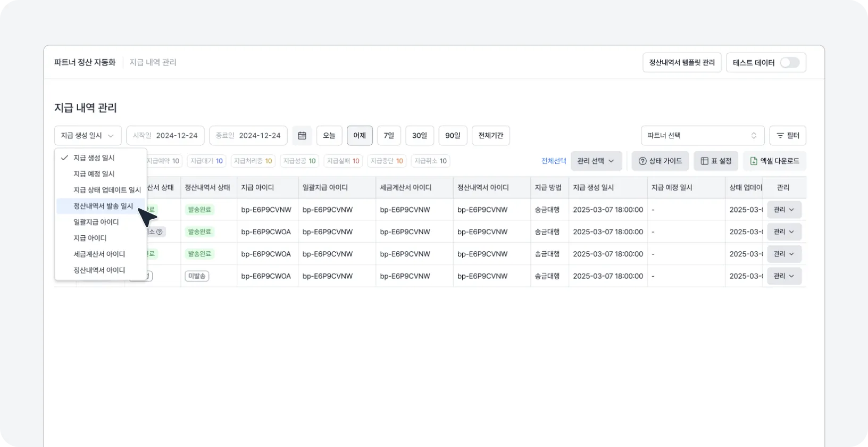Screen dimensions: 868x447
Task: Download data via 엑셀 다운로드
Action: pos(774,161)
